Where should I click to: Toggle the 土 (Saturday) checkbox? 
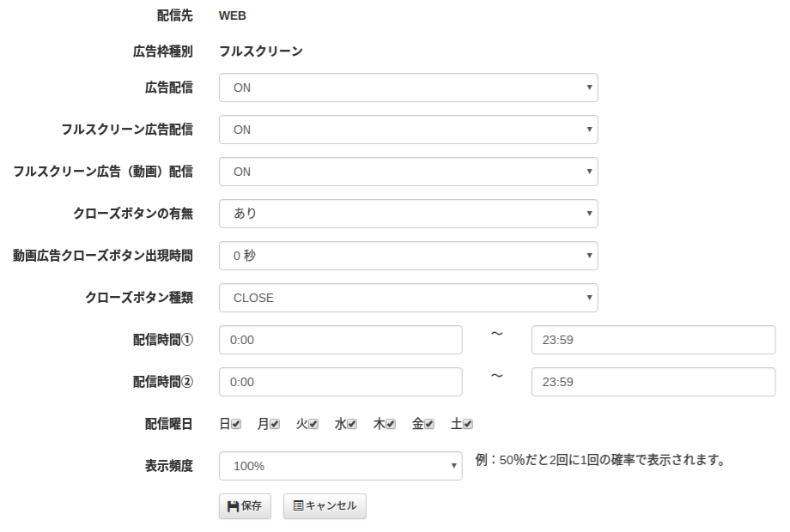tap(468, 424)
